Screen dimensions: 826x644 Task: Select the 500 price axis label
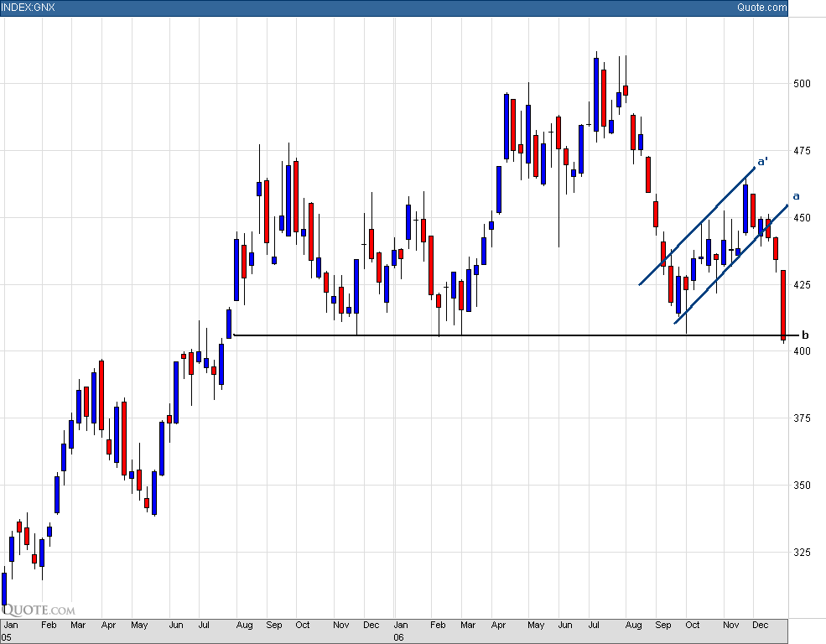802,84
